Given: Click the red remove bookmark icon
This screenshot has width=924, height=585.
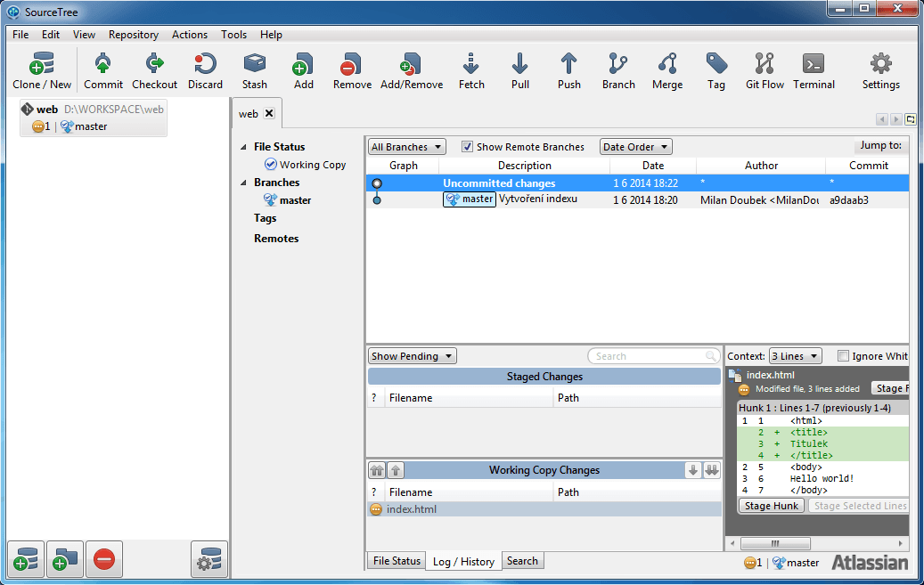Looking at the screenshot, I should pos(104,558).
